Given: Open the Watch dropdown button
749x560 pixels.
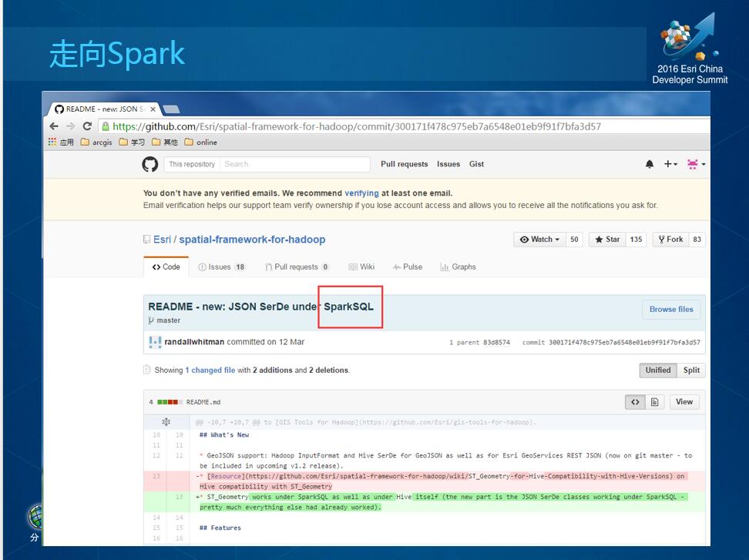Looking at the screenshot, I should tap(539, 240).
